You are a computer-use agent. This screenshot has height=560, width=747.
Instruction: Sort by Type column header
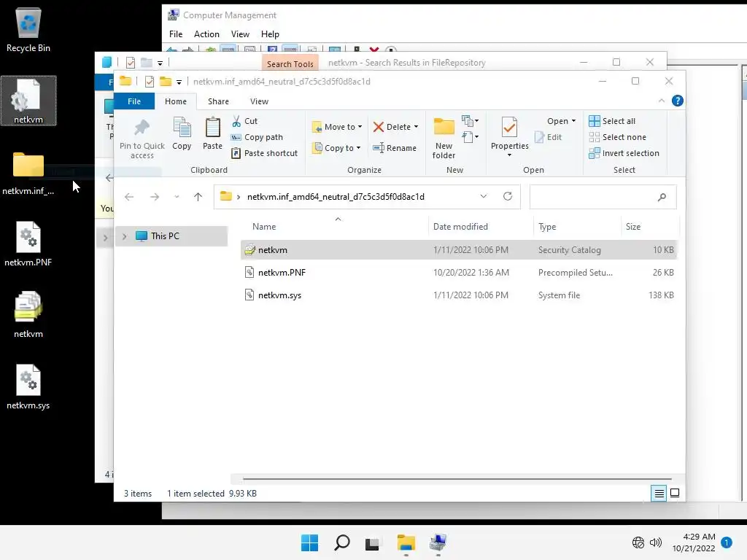coord(578,227)
